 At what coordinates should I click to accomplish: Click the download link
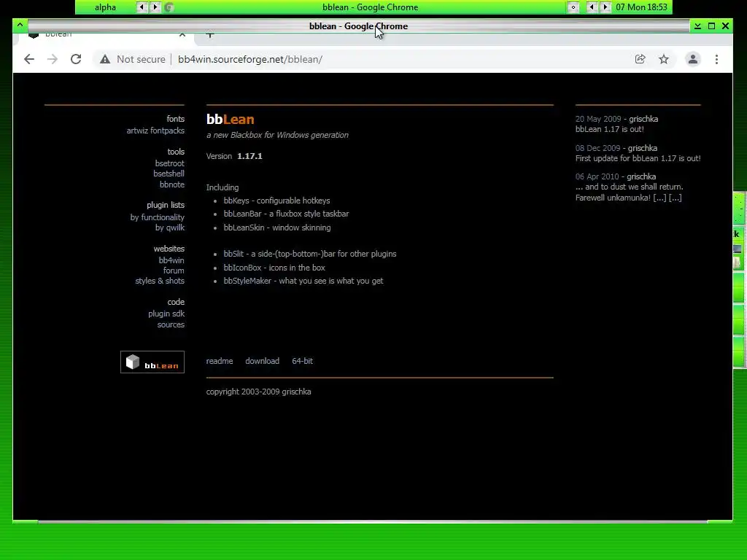(262, 361)
